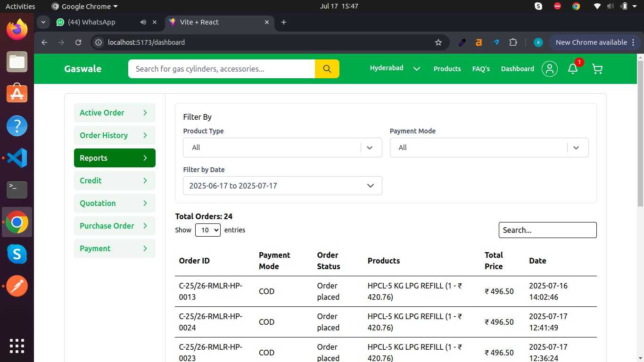Mute the WhatsApp tab audio

[143, 22]
